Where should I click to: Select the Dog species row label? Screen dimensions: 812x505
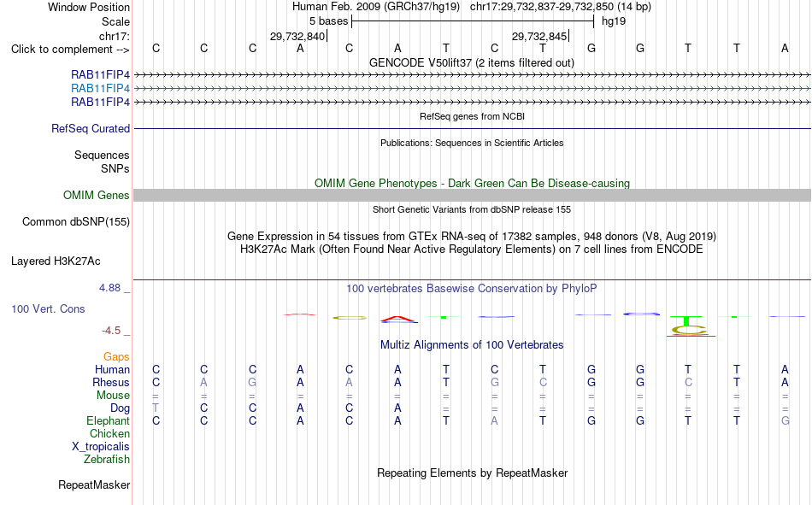[x=120, y=408]
